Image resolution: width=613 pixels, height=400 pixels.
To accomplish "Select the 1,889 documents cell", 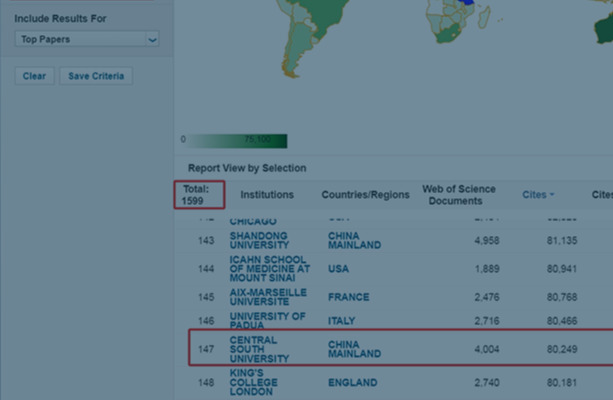I will click(x=487, y=269).
